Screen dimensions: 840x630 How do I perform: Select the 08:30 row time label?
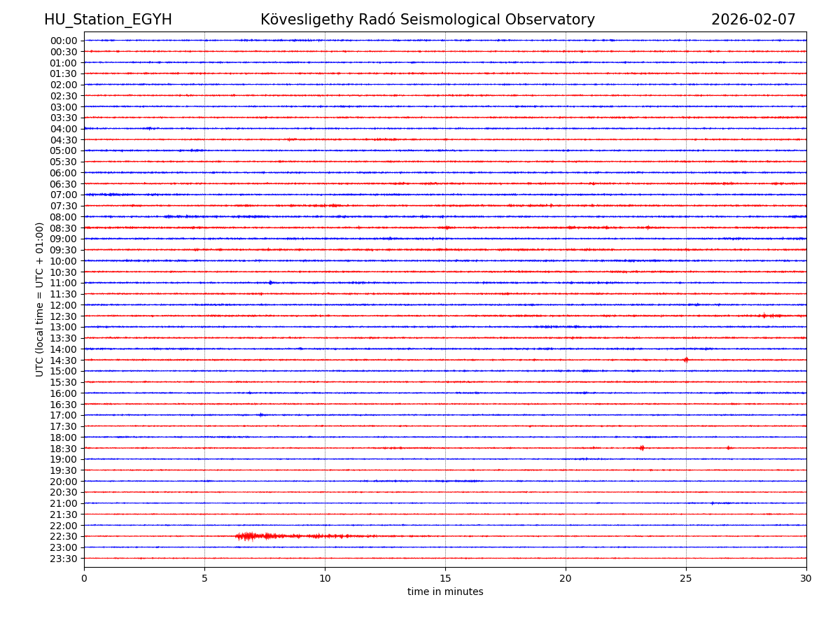64,228
